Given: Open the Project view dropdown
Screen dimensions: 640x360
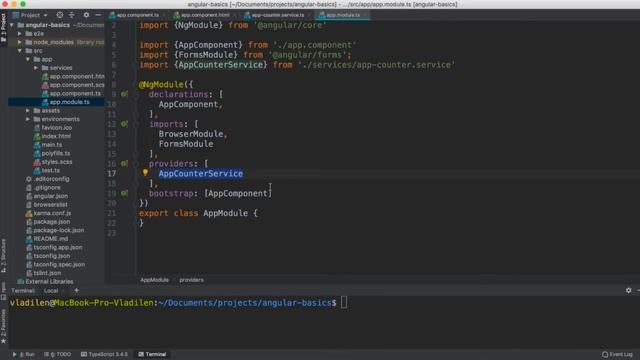Looking at the screenshot, I should coord(30,15).
